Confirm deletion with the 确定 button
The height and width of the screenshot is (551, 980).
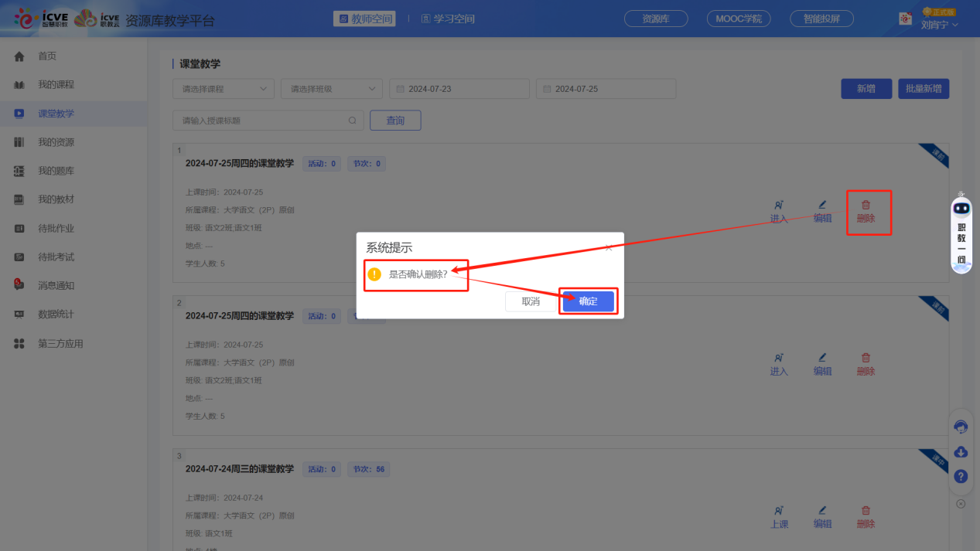(588, 301)
